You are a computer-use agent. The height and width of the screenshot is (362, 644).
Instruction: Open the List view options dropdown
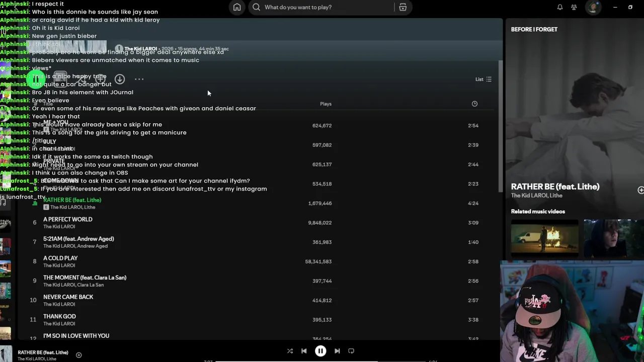coord(484,79)
